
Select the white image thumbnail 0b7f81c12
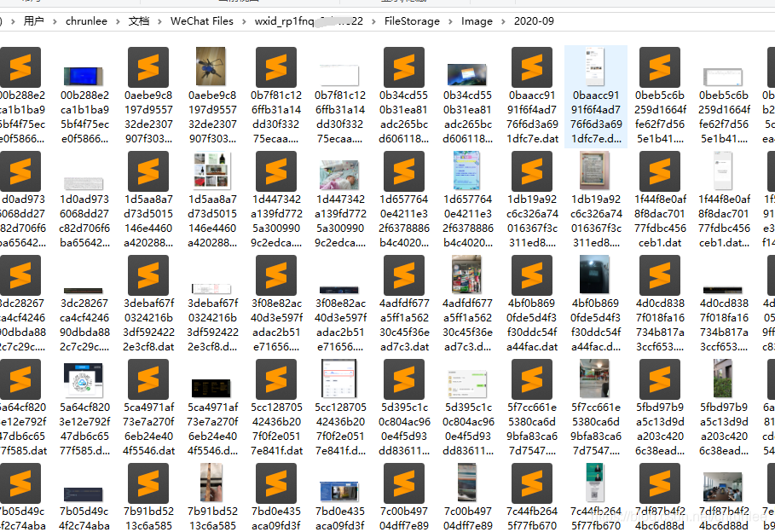tap(338, 75)
